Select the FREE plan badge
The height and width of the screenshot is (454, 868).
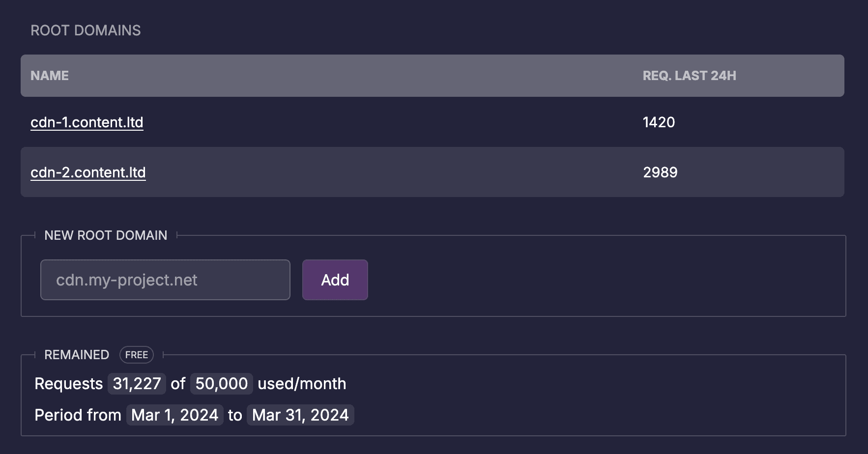tap(137, 355)
